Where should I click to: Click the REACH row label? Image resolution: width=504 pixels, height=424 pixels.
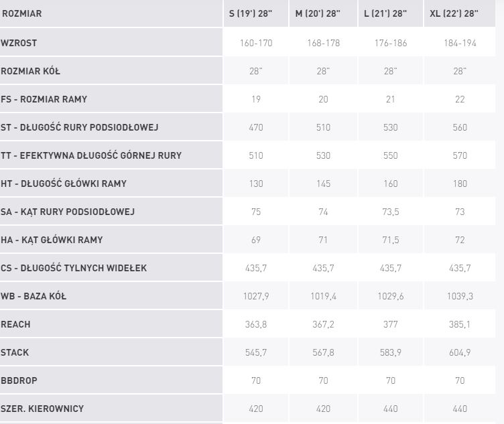click(16, 324)
